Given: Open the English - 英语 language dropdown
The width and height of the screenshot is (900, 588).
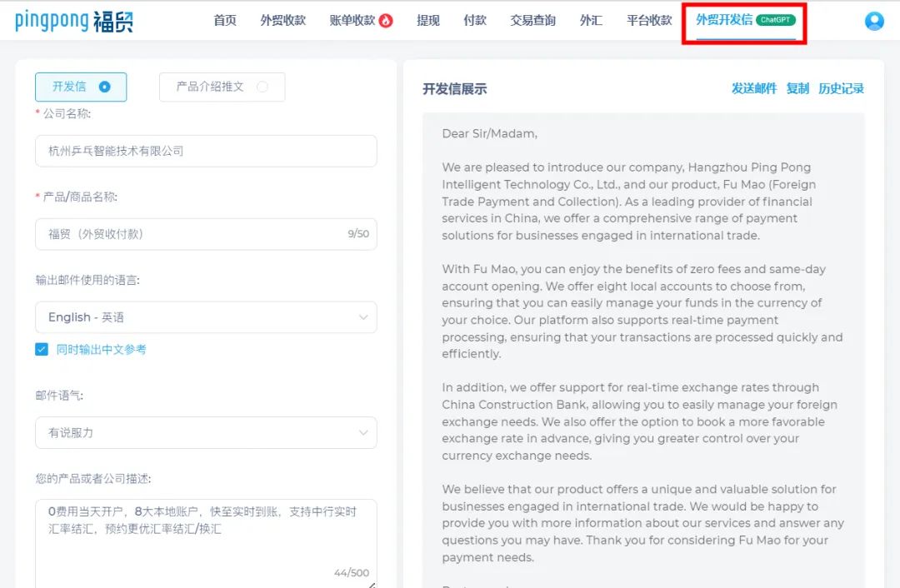Looking at the screenshot, I should 206,317.
